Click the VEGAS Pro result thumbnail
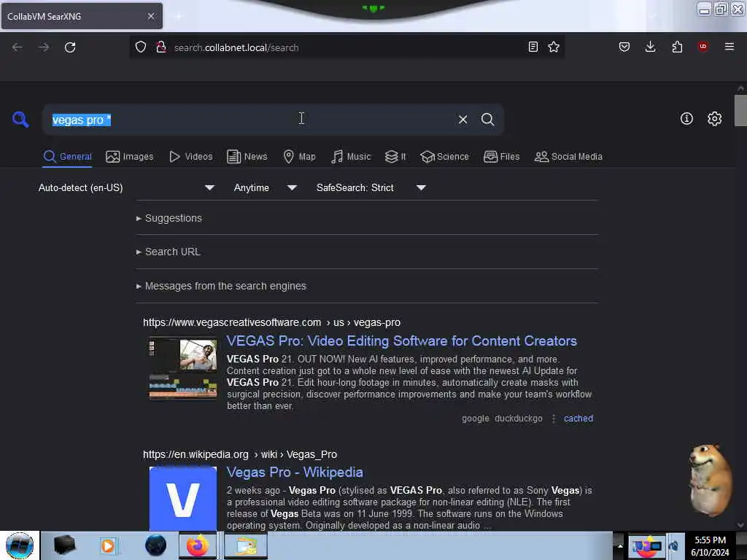 [183, 368]
